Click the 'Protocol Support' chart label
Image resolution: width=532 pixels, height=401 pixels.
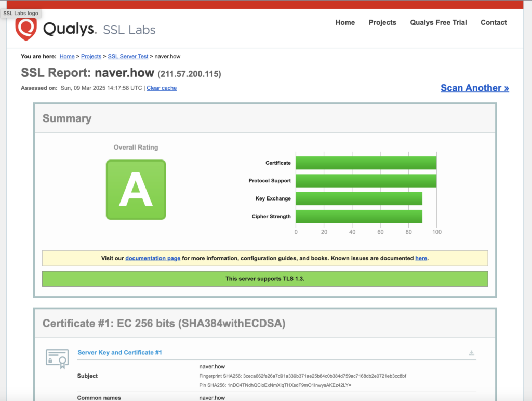270,181
